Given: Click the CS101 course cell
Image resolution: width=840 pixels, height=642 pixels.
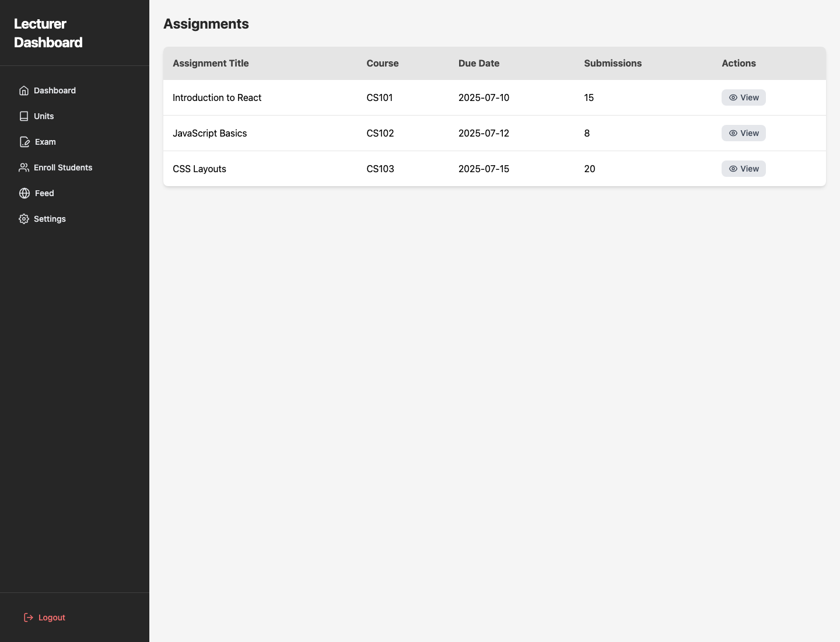Looking at the screenshot, I should click(x=380, y=97).
